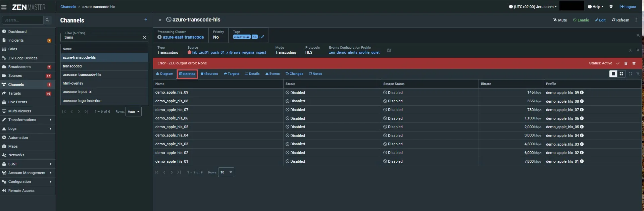
Task: Click the Edit button
Action: click(600, 20)
